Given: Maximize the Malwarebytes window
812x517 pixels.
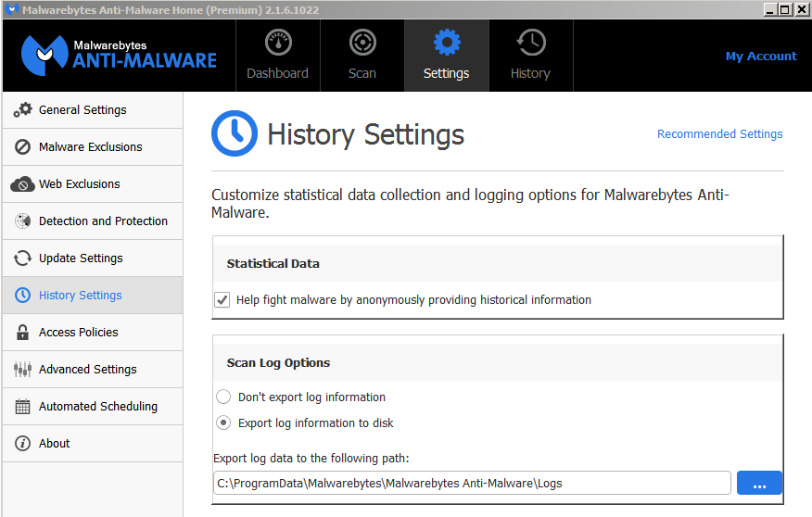Looking at the screenshot, I should pyautogui.click(x=785, y=9).
